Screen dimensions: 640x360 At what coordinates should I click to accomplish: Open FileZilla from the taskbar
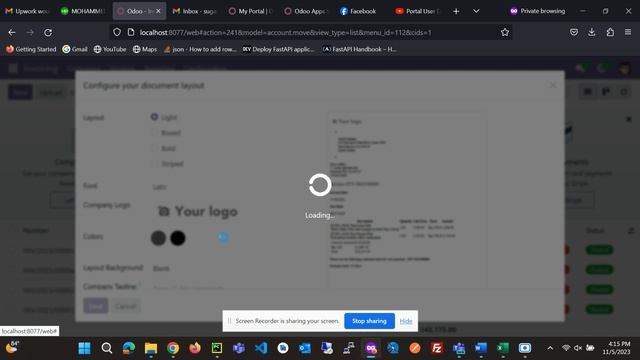pos(437,348)
